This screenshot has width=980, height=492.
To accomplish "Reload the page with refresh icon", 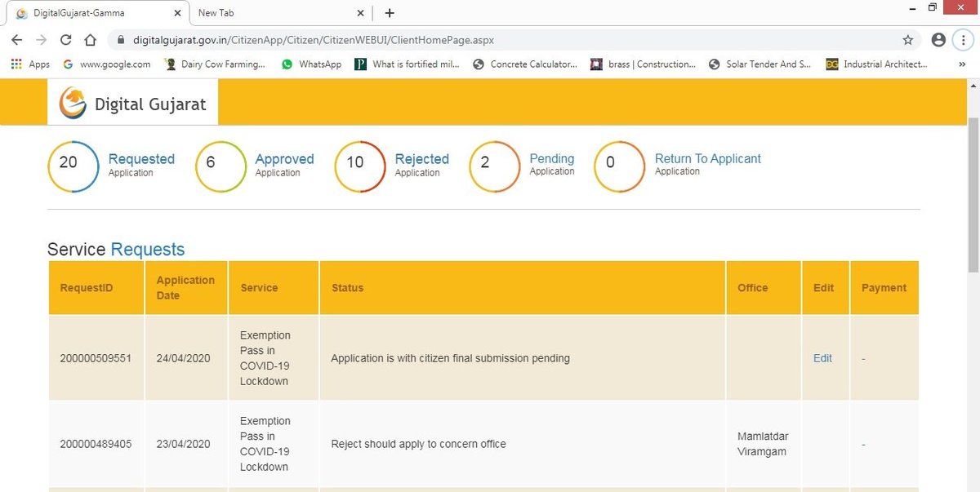I will tap(66, 39).
